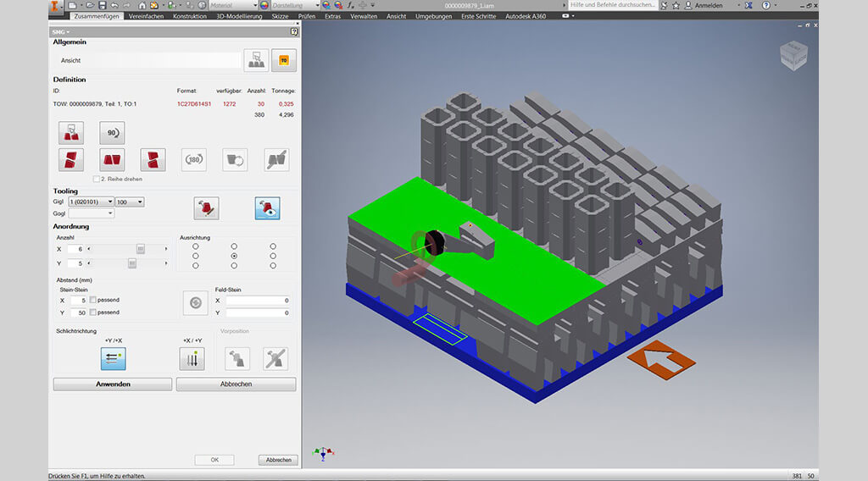
Task: Click the Abbrechen button beside Anwenden
Action: tap(236, 384)
